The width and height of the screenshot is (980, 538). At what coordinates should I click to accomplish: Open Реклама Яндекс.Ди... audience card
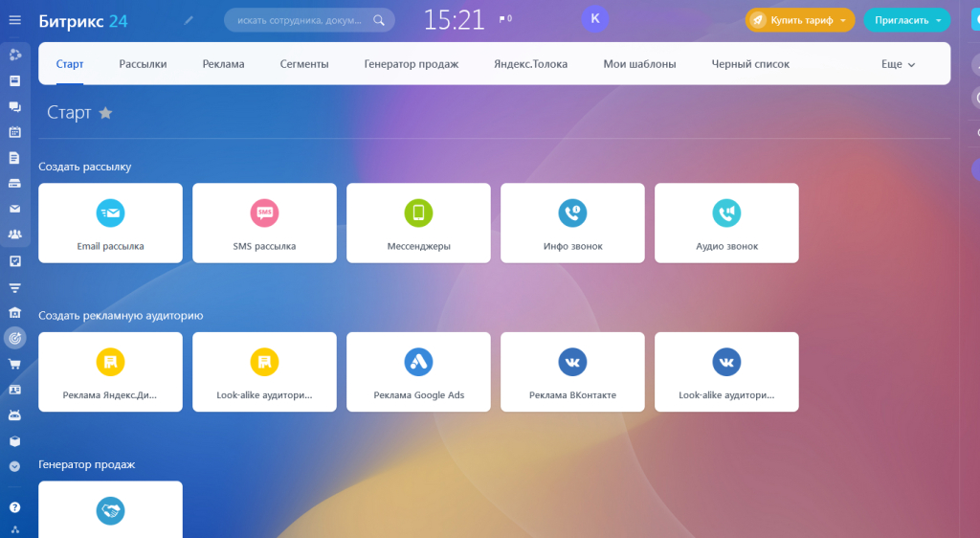[x=111, y=371]
